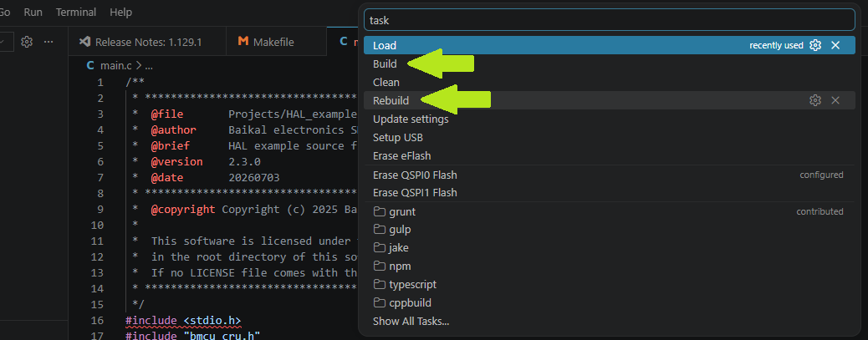Click the task search input field
The height and width of the screenshot is (340, 868).
pos(610,20)
